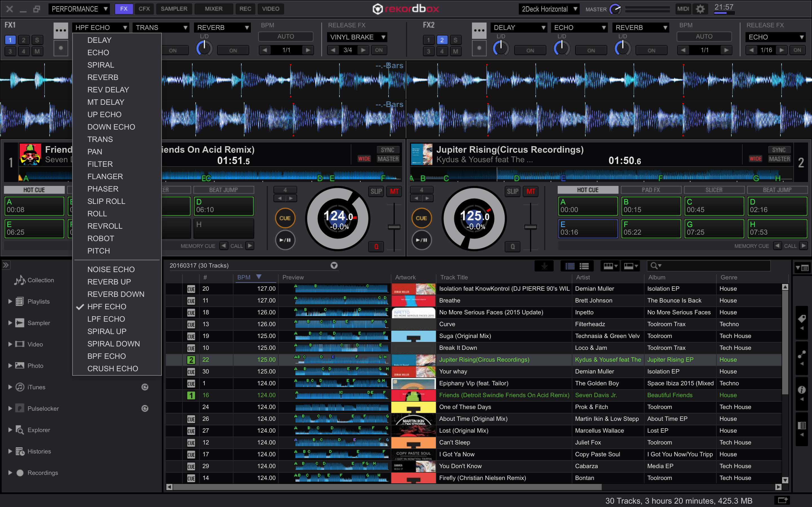Switch to list view icon

click(570, 266)
